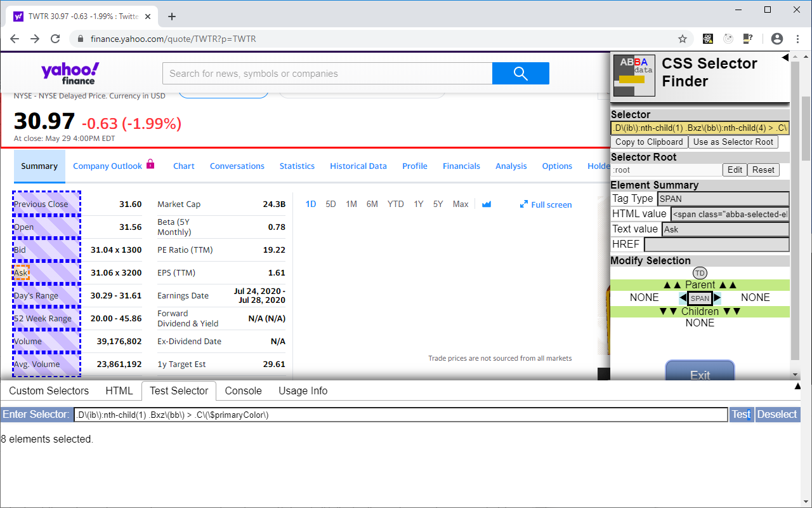Select the next sibling arrow beside SPAN
Viewport: 812px width, 508px height.
pos(717,298)
